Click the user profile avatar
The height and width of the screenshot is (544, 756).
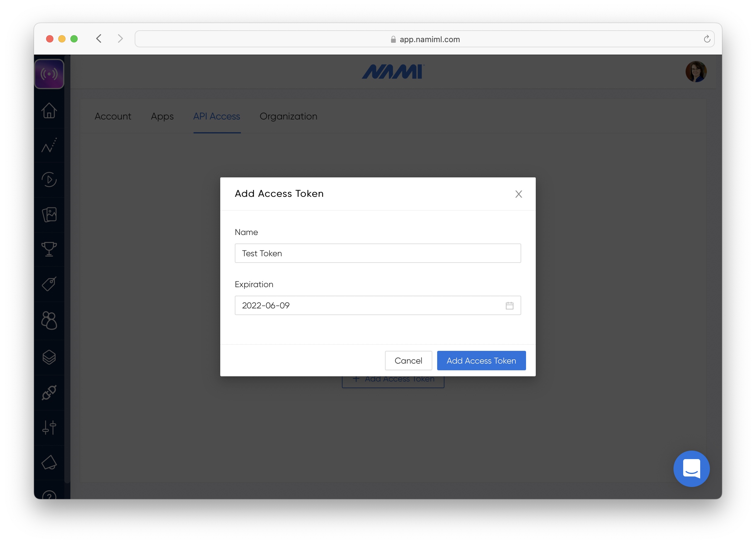696,72
